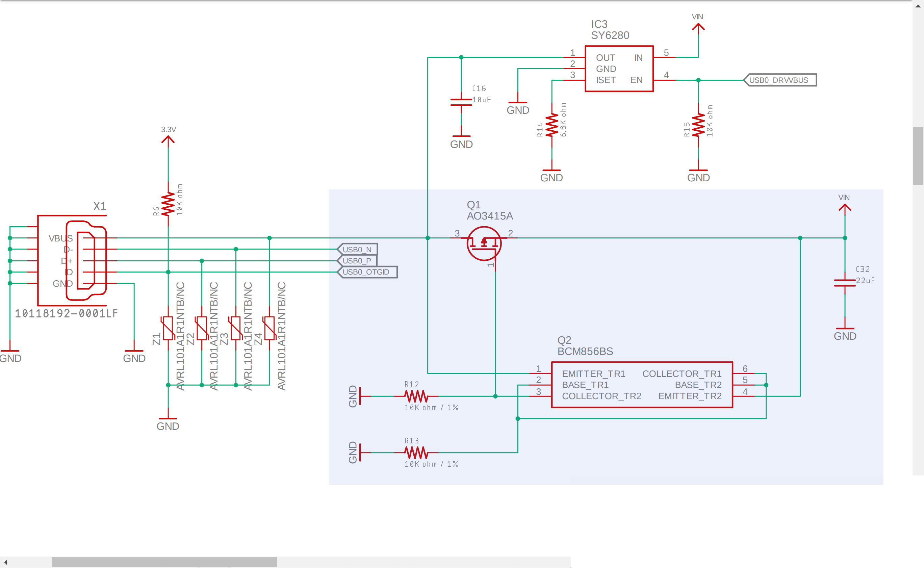Select resistor R13 symbol
Viewport: 924px width, 568px height.
pyautogui.click(x=416, y=453)
